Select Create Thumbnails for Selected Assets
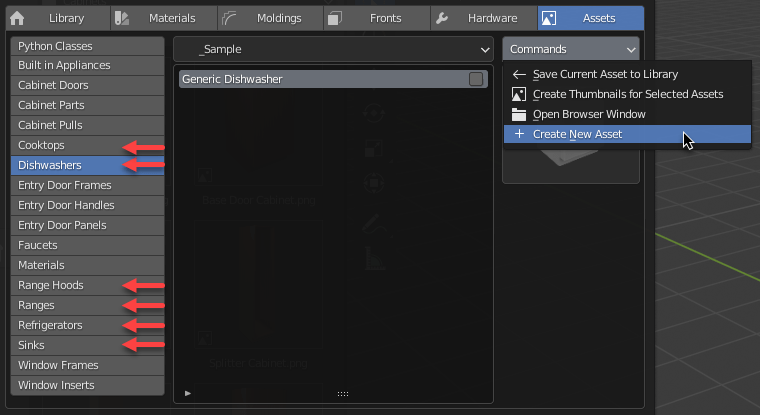The width and height of the screenshot is (760, 415). pyautogui.click(x=627, y=94)
